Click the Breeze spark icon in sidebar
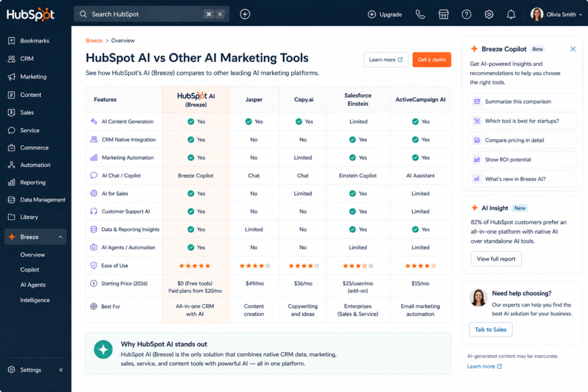 click(11, 237)
